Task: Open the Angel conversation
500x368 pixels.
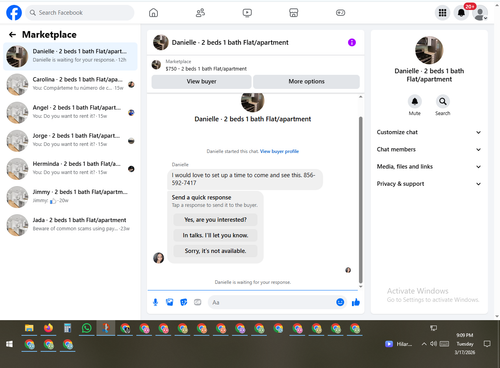Action: 70,112
